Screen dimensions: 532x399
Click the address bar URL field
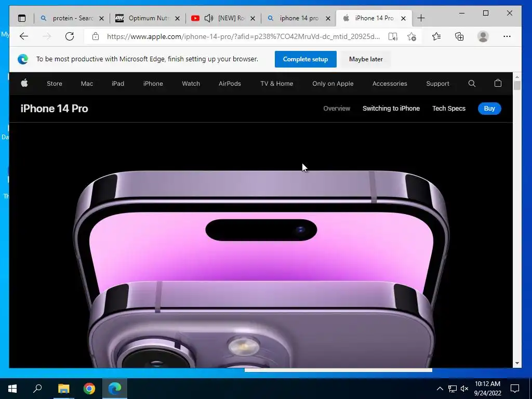(x=243, y=36)
